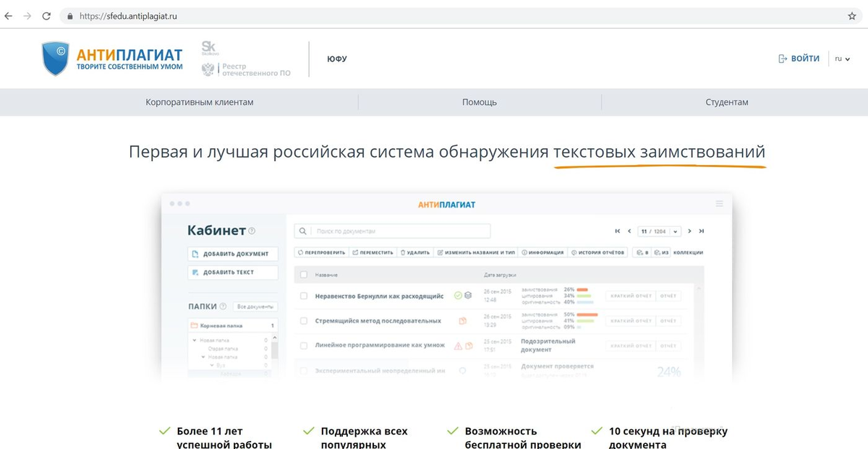Go to previous page in the mockup pager

pyautogui.click(x=629, y=231)
